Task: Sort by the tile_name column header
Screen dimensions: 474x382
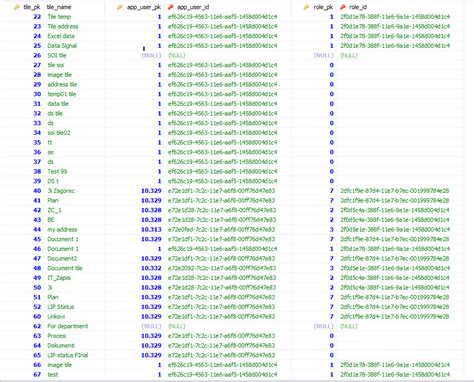Action: pos(59,7)
